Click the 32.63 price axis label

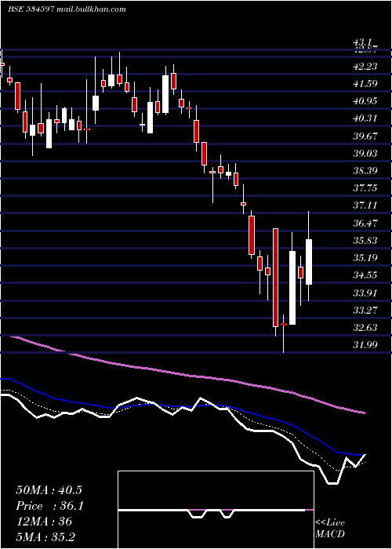pyautogui.click(x=365, y=328)
